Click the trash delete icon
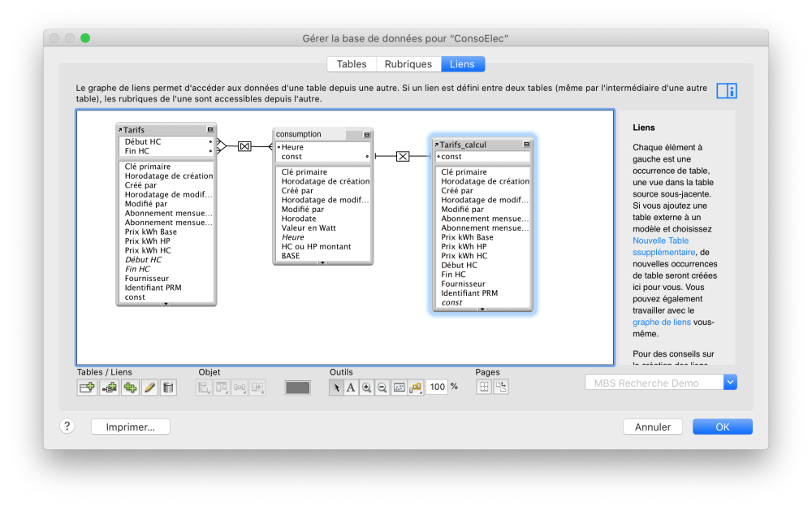812x507 pixels. click(x=168, y=388)
